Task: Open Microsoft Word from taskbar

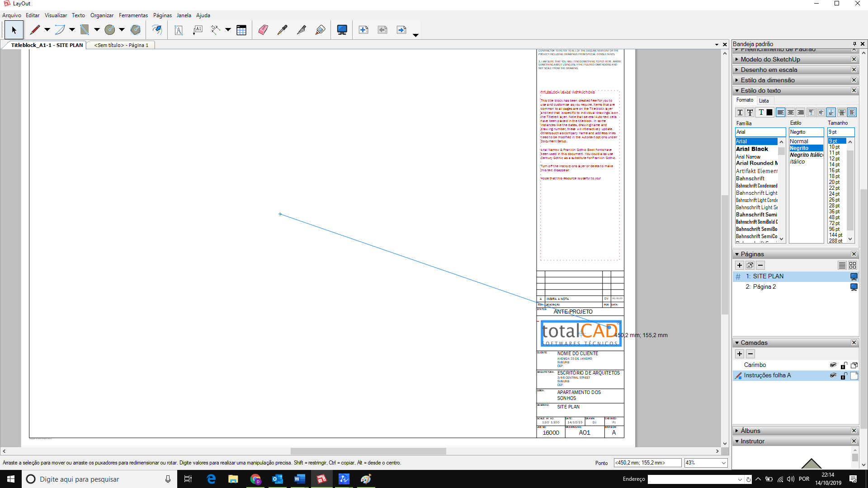Action: pos(299,479)
